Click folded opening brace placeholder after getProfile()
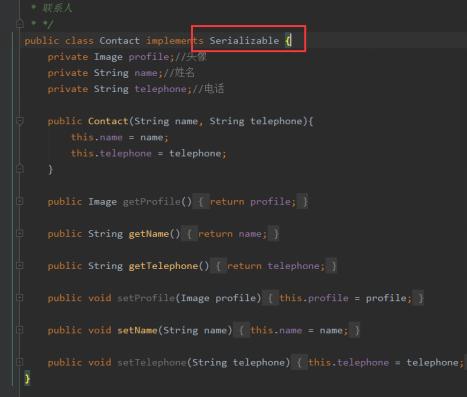The image size is (467, 397). pos(201,202)
